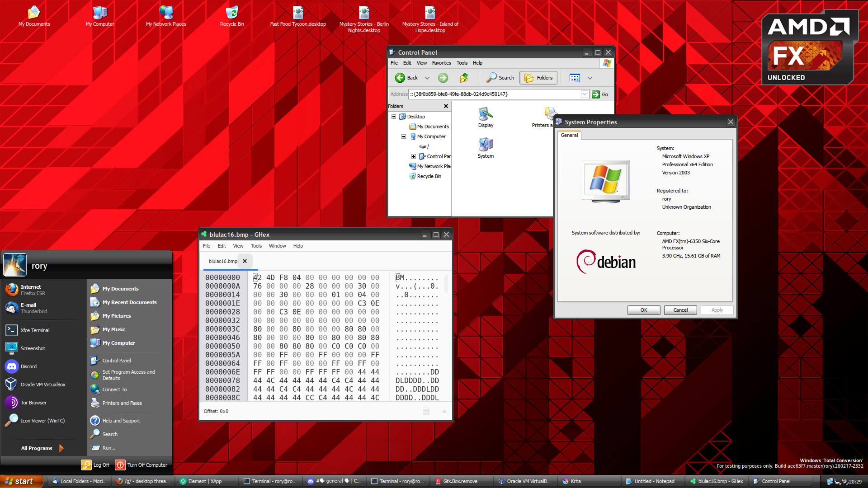Click the Back arrow icon in Control Panel
The width and height of the screenshot is (868, 488).
pyautogui.click(x=400, y=78)
